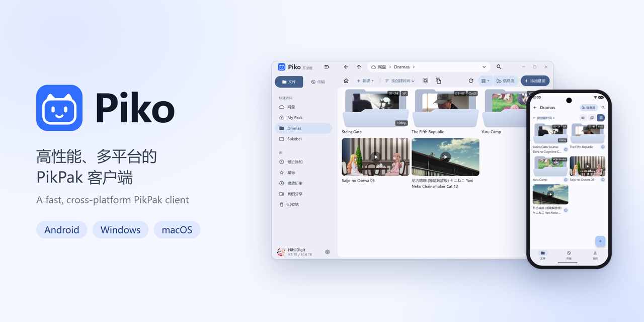Play the Saijo no Osewa 08 video on desktop
This screenshot has width=644, height=322.
tap(376, 157)
